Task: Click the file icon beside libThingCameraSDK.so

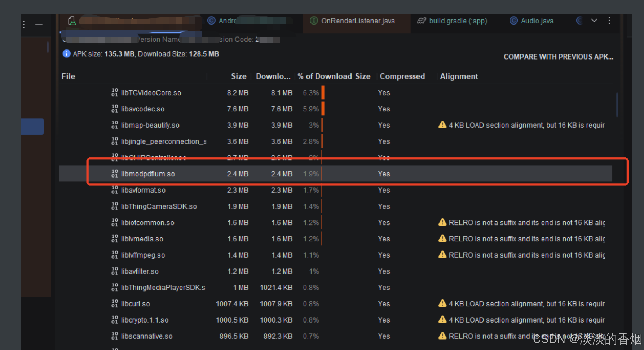Action: 115,206
